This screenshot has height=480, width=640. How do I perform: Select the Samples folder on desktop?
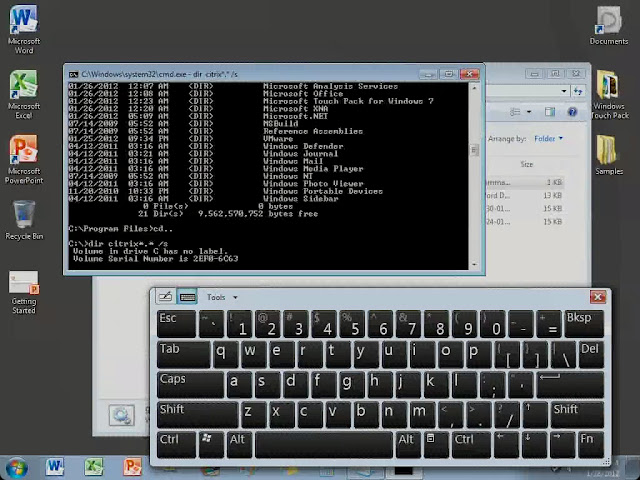pyautogui.click(x=609, y=155)
